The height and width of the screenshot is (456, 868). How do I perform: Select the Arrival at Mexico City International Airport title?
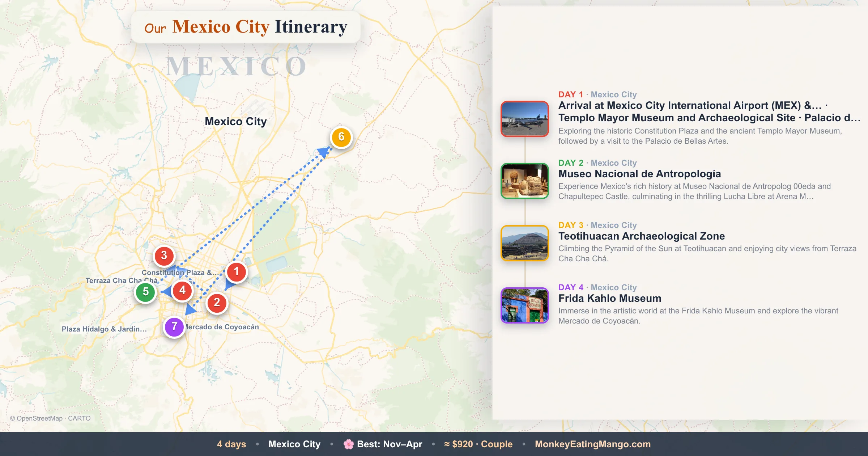coord(690,105)
